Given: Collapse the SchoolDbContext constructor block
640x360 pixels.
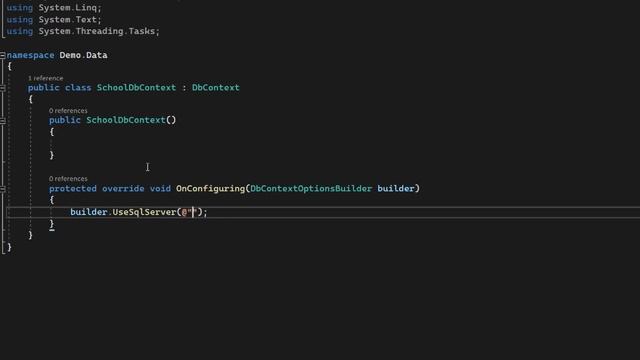Looking at the screenshot, I should click(x=2, y=120).
